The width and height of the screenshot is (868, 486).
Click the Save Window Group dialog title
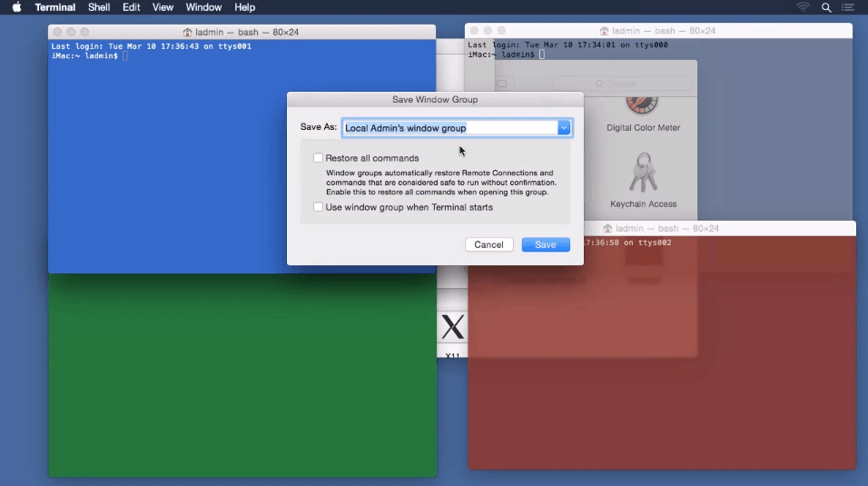click(435, 99)
